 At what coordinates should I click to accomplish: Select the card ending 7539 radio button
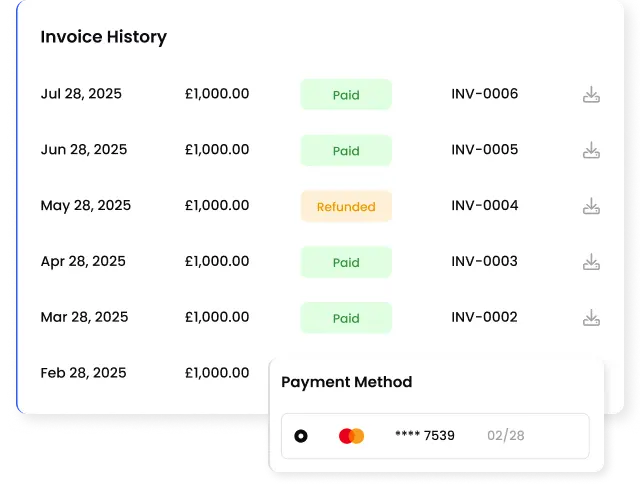301,436
